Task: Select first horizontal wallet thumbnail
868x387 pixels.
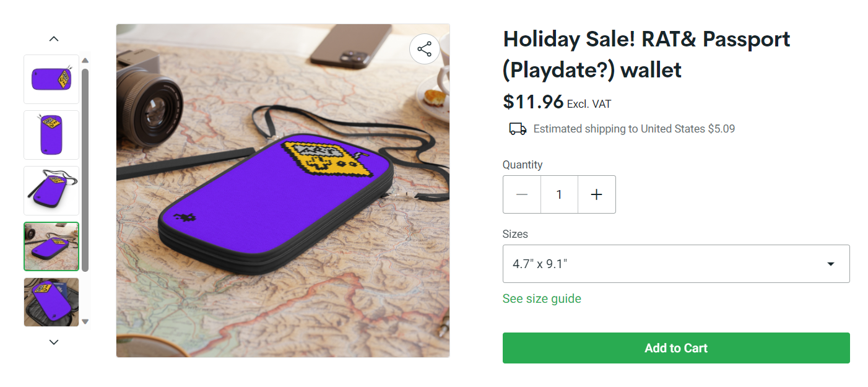Action: [x=51, y=79]
